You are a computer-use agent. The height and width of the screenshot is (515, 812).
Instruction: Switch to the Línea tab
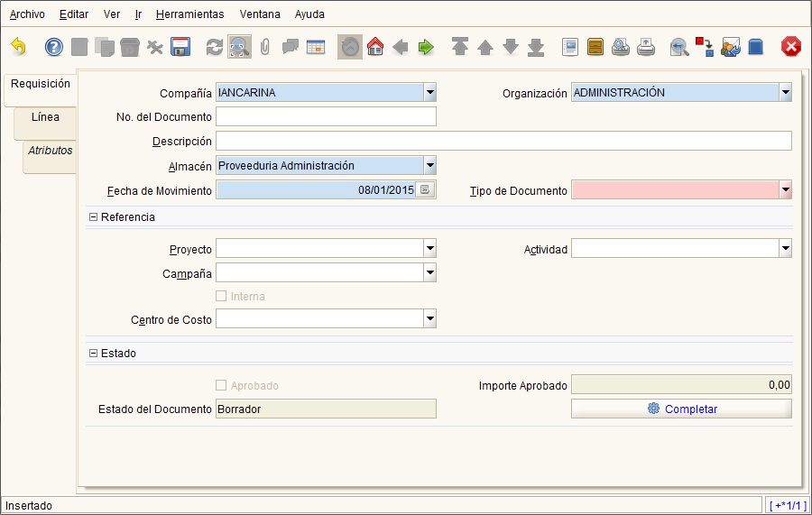[45, 124]
